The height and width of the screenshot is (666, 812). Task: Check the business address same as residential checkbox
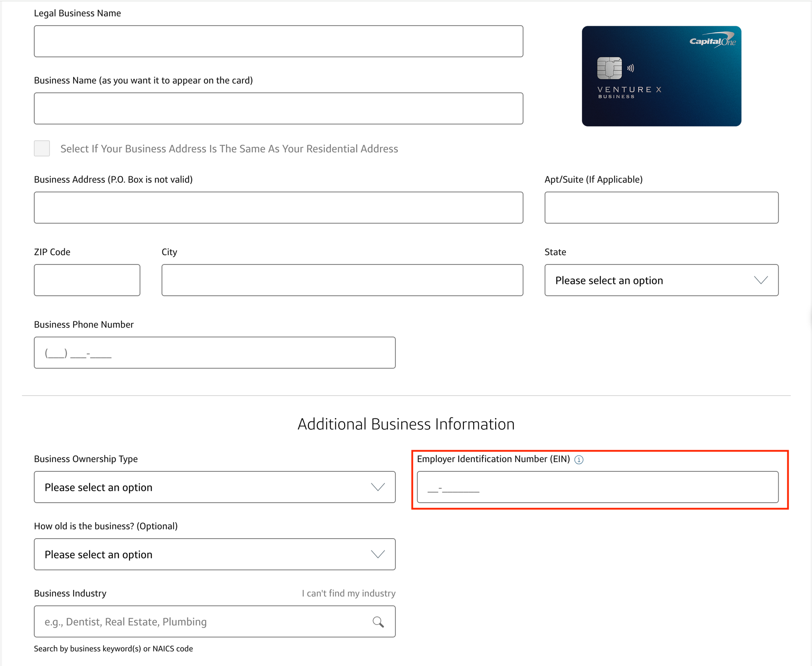coord(42,149)
